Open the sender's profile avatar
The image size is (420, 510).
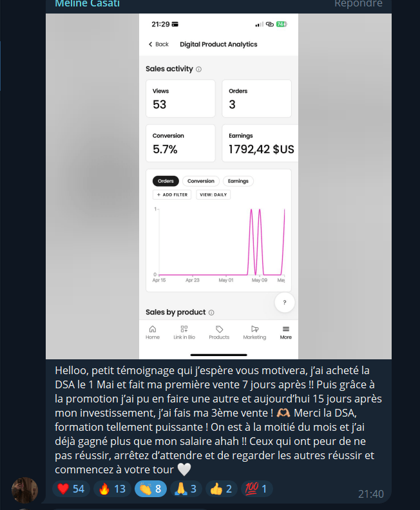[x=24, y=490]
